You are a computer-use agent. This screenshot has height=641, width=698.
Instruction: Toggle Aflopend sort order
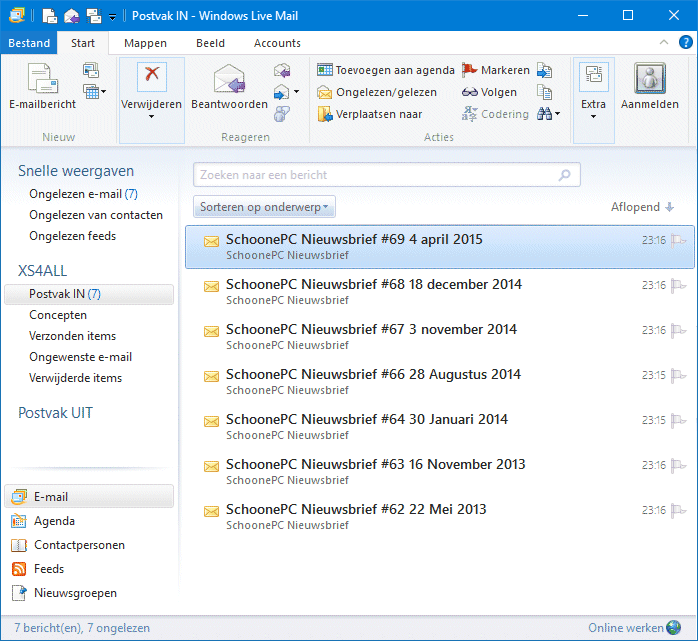[643, 207]
